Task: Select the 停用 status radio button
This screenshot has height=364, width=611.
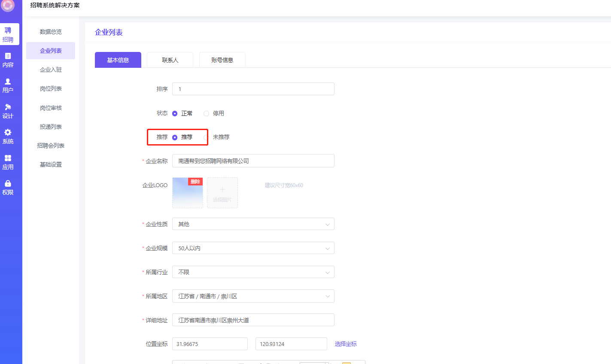Action: click(207, 114)
